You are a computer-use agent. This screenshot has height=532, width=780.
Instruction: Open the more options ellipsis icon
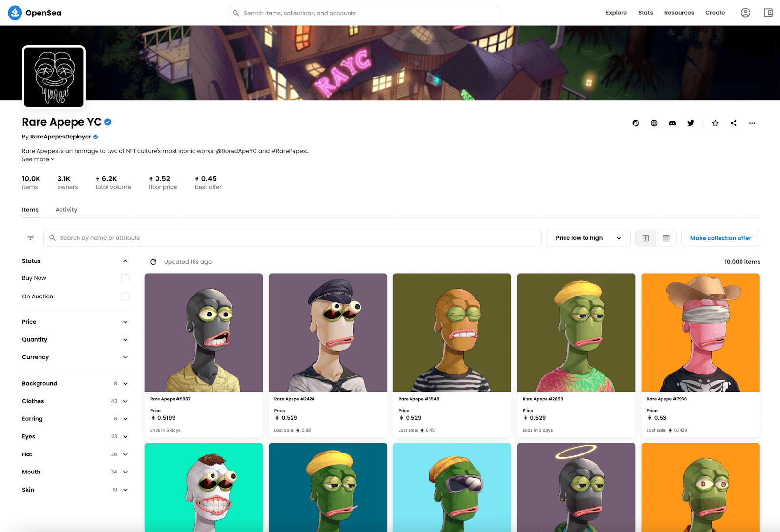click(x=752, y=123)
